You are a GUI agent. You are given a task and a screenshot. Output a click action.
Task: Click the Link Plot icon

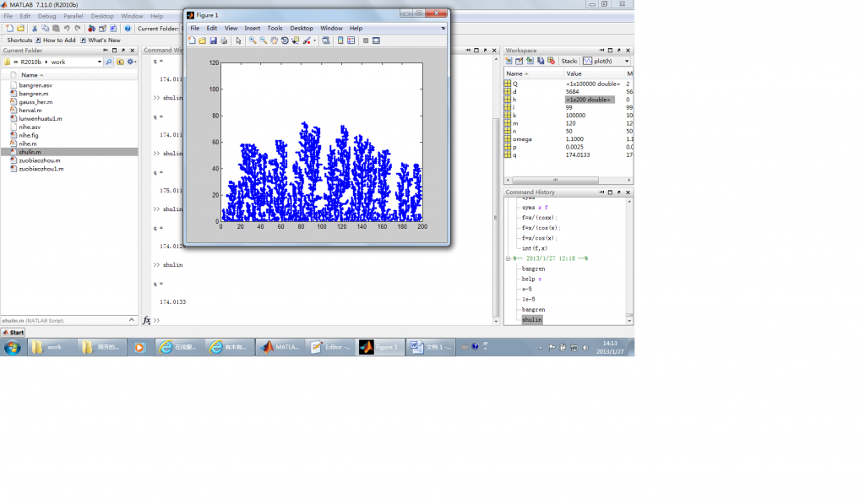tap(326, 41)
